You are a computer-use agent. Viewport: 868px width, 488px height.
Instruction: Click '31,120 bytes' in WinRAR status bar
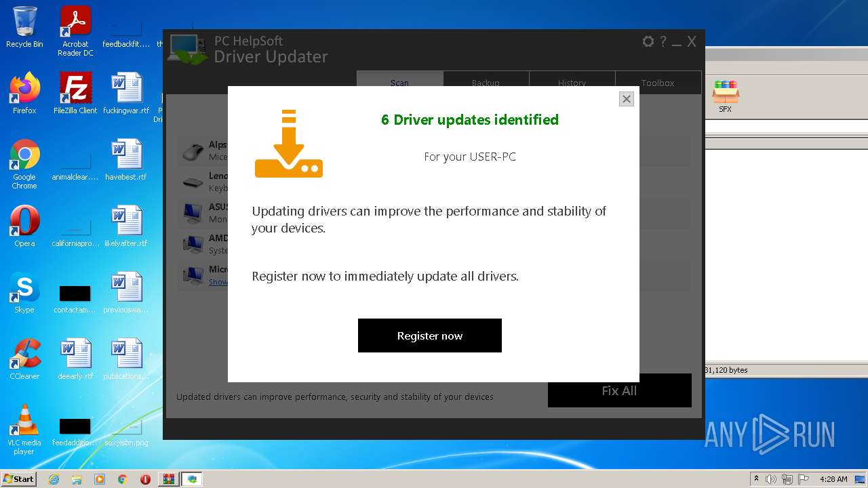726,370
